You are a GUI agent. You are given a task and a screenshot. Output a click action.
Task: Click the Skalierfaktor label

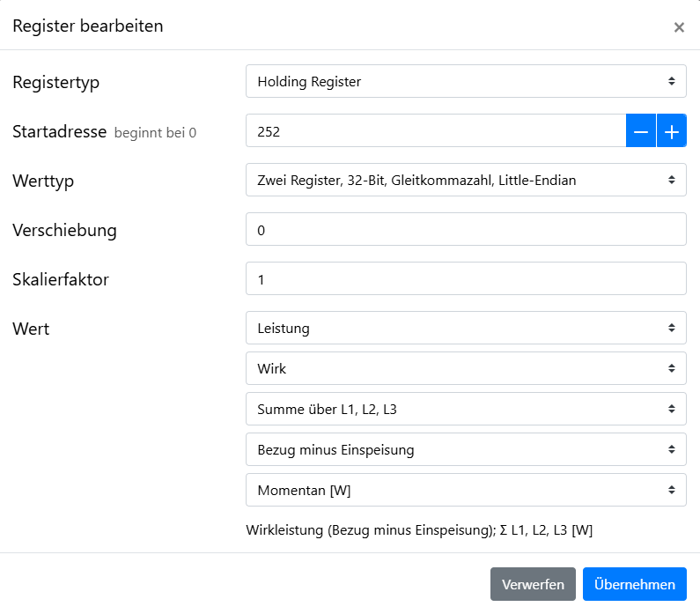click(x=61, y=280)
